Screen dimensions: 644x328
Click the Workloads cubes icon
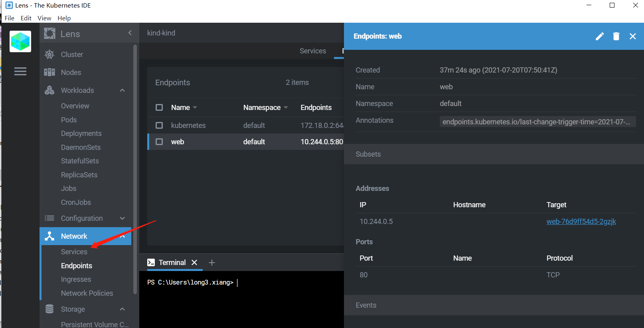(49, 90)
